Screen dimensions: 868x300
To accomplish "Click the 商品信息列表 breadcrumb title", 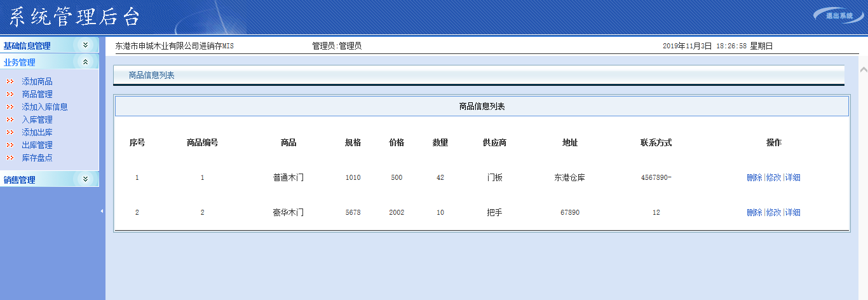I will coord(151,75).
